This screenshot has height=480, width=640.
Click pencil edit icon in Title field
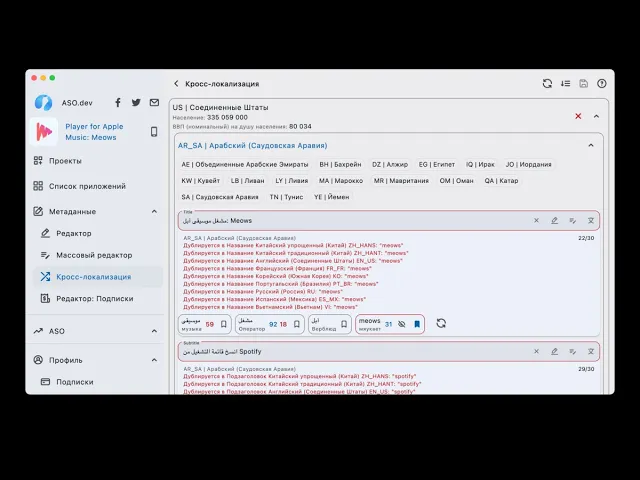coord(554,220)
